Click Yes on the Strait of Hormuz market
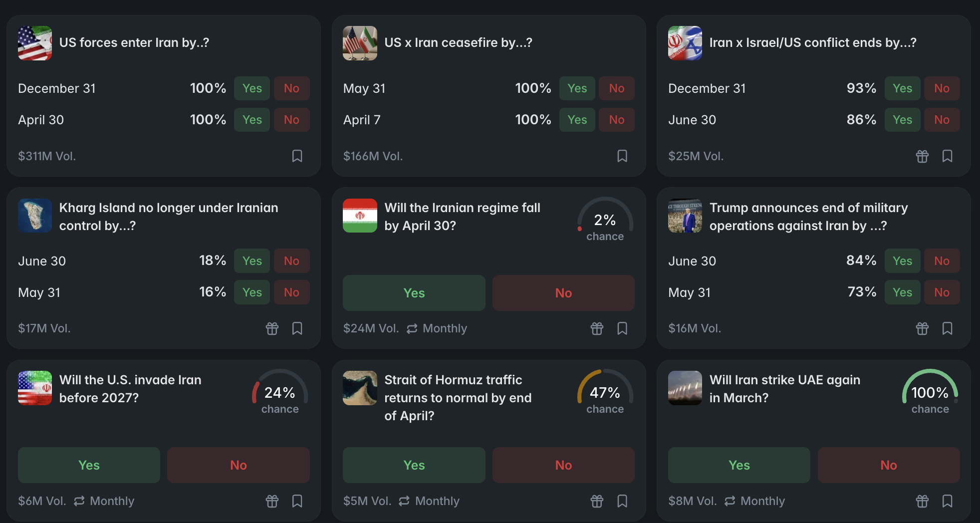The width and height of the screenshot is (980, 523). click(413, 465)
